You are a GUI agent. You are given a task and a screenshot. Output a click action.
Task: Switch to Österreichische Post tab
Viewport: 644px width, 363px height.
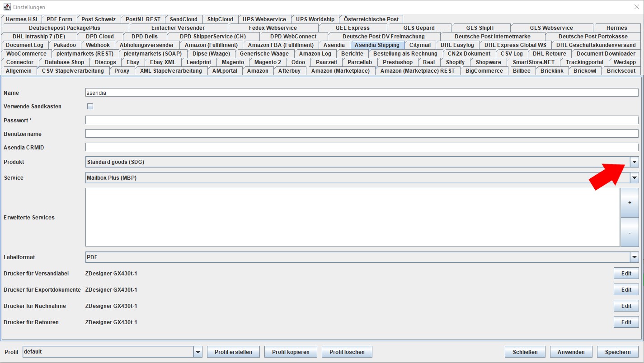[x=371, y=19]
